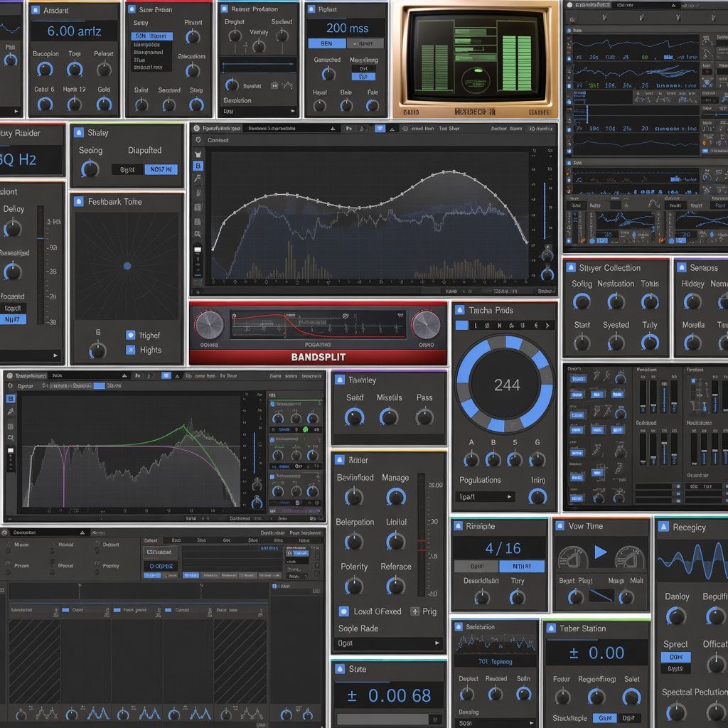Image resolution: width=728 pixels, height=728 pixels.
Task: Expand the arrow at the Deliey panel bottom
Action: 55,355
